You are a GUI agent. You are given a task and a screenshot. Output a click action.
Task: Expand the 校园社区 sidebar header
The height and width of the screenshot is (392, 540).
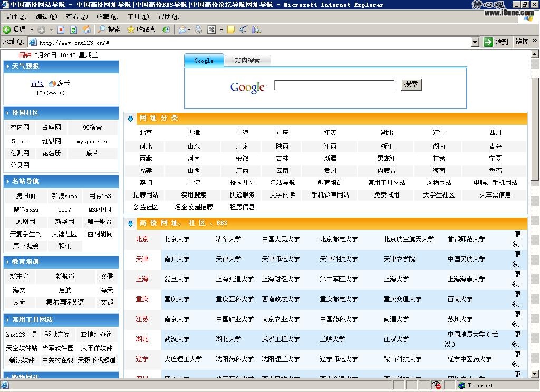(x=61, y=113)
